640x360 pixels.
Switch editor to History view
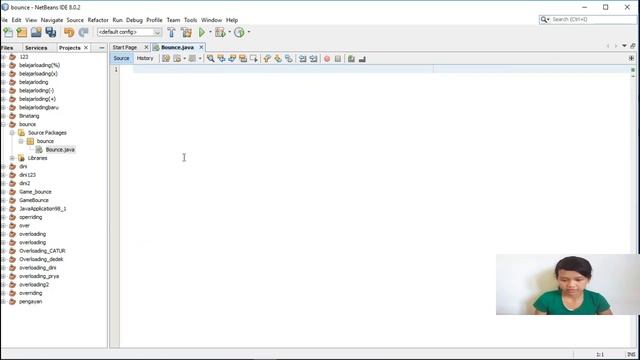[145, 58]
